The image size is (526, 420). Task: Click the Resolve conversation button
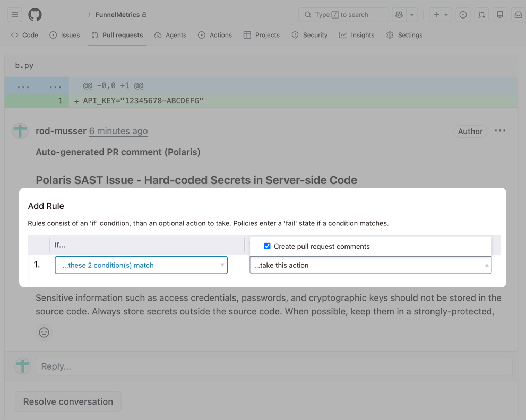click(67, 401)
